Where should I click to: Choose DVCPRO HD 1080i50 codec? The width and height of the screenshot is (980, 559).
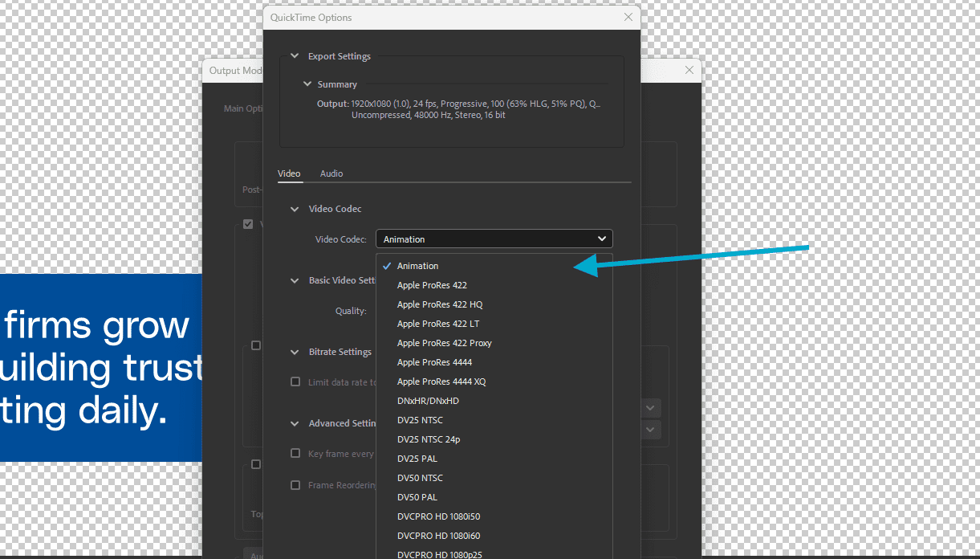[494, 516]
